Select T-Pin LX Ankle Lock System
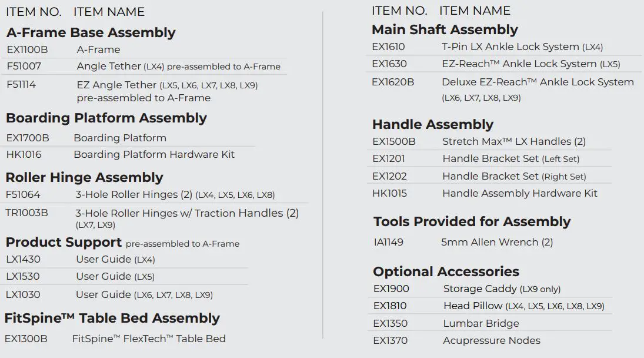 click(522, 47)
